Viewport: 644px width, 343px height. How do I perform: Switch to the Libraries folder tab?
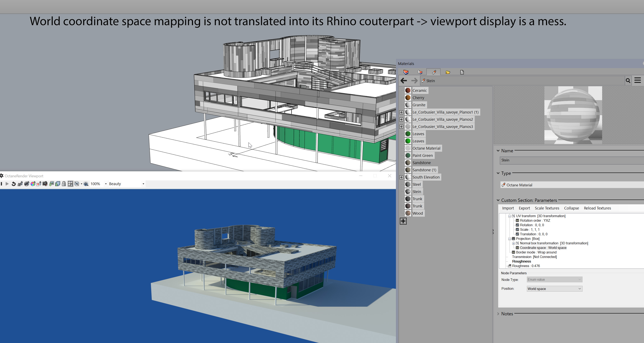pyautogui.click(x=448, y=72)
